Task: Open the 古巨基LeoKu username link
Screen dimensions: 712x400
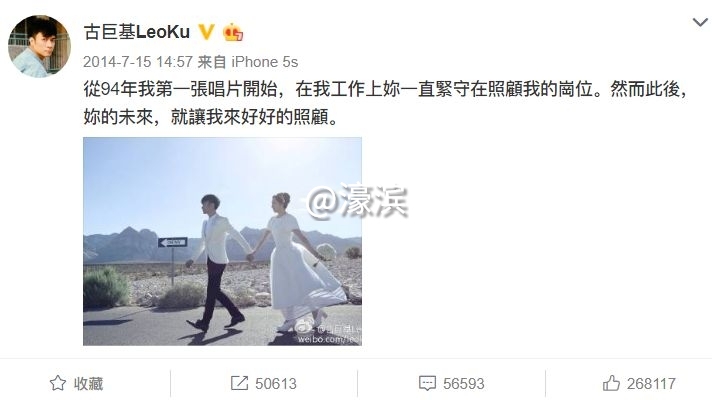Action: pyautogui.click(x=136, y=32)
